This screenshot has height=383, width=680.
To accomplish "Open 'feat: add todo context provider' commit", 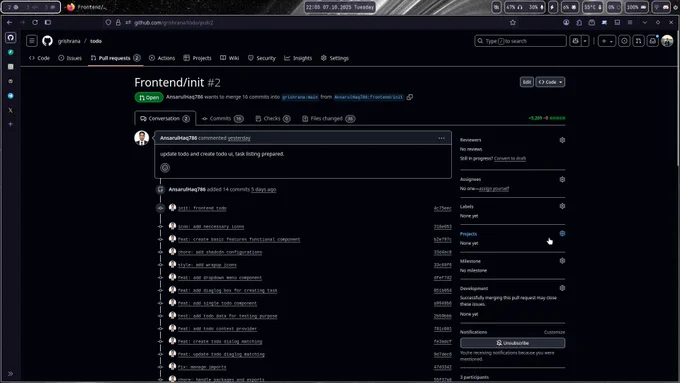I will tap(217, 329).
